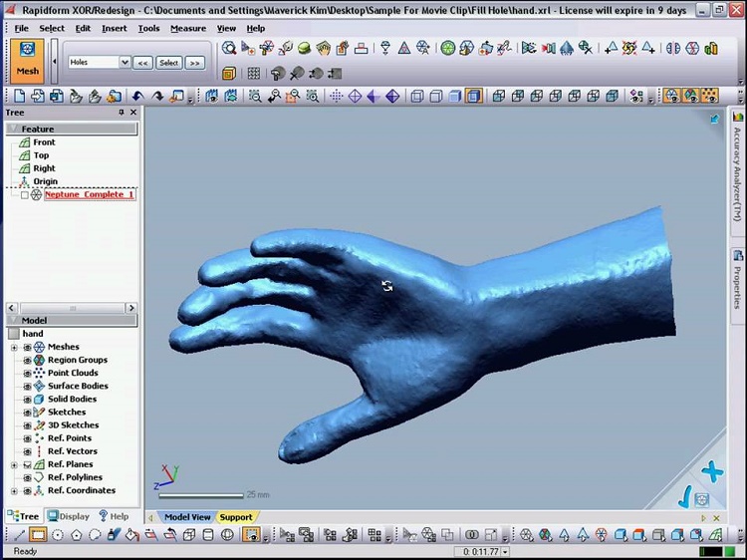Select the Sphere selection tool

click(227, 535)
